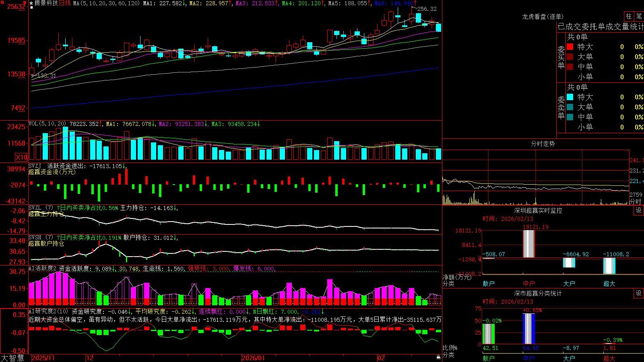The height and width of the screenshot is (362, 644).
Task: Click the MA4: 201.120 value
Action: 303,3
